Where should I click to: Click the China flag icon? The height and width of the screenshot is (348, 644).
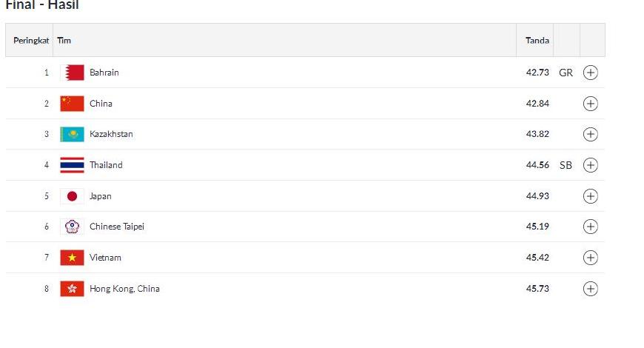pyautogui.click(x=72, y=104)
